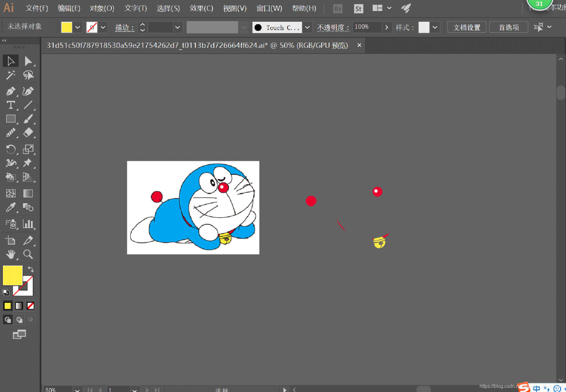The width and height of the screenshot is (566, 392).
Task: Select the Rotate tool
Action: [x=11, y=149]
